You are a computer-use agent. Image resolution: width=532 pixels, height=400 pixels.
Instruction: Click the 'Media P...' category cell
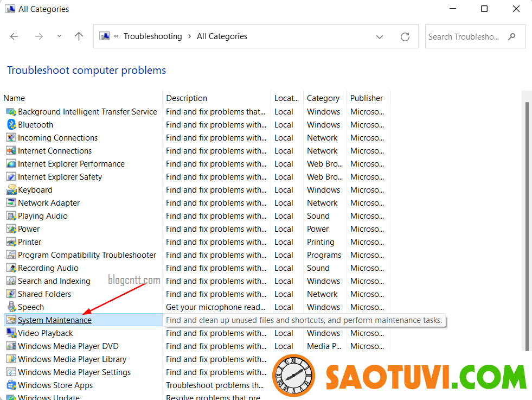point(324,346)
